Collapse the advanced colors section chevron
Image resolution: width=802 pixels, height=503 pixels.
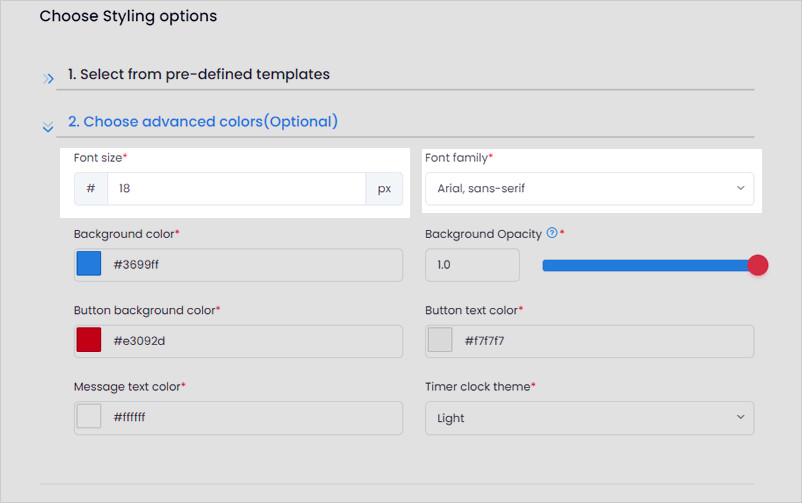click(48, 127)
